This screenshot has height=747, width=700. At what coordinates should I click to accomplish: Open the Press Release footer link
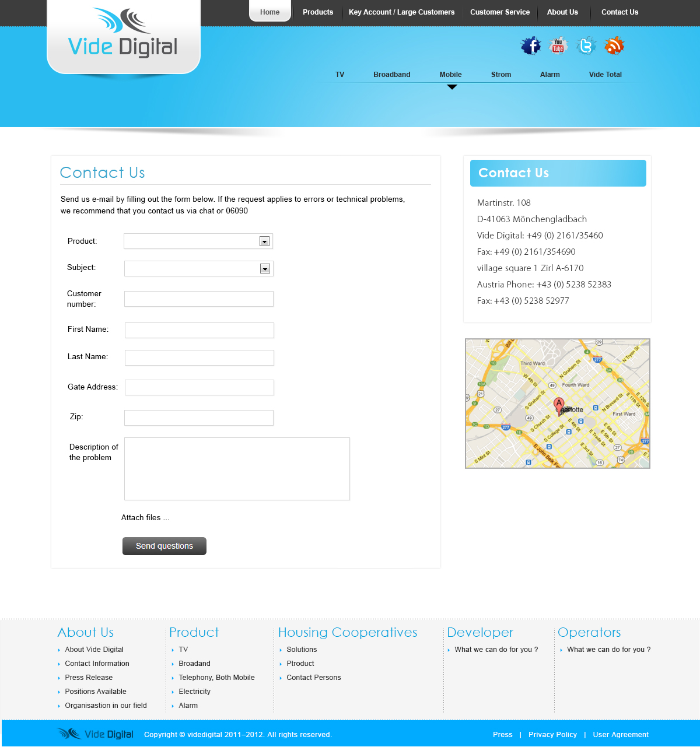89,678
